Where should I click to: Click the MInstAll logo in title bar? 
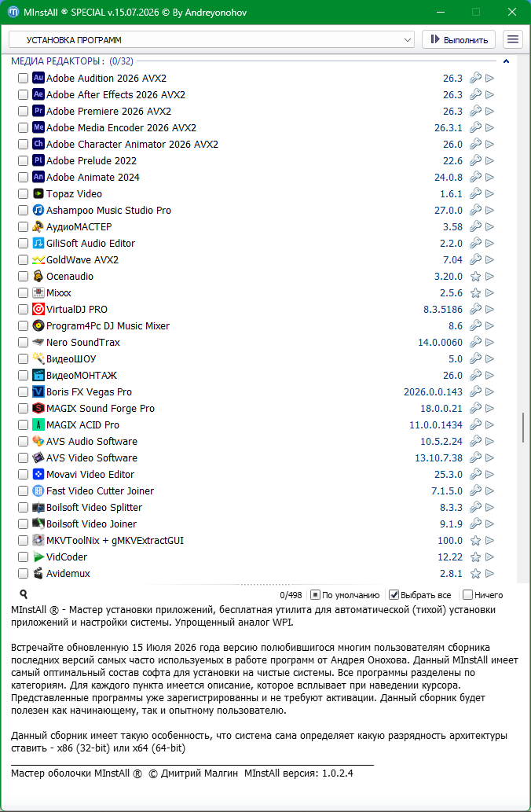pyautogui.click(x=13, y=11)
